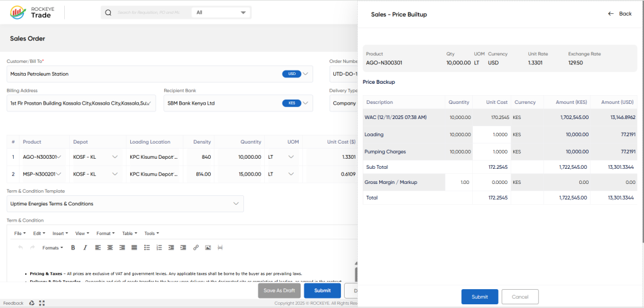Screen dimensions: 644x308
Task: Open product dropdown for AGO-N300301
Action: (59, 157)
